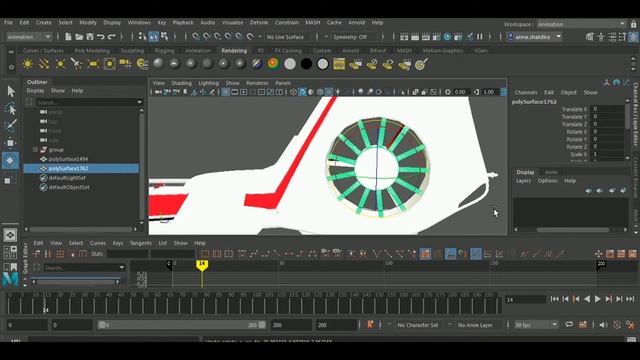Viewport: 640px width, 360px height.
Task: Open the Workspace Animation dropdown
Action: (x=581, y=24)
